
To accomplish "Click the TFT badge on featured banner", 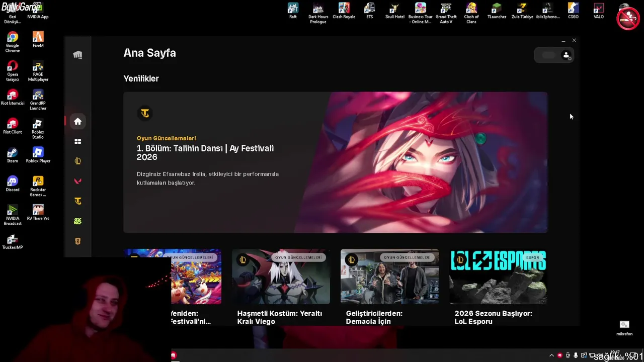I will pyautogui.click(x=145, y=113).
